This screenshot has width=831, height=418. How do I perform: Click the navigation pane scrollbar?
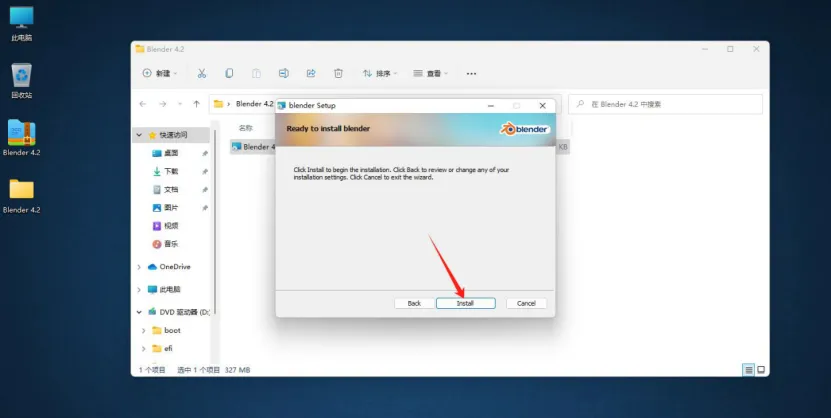(215, 223)
